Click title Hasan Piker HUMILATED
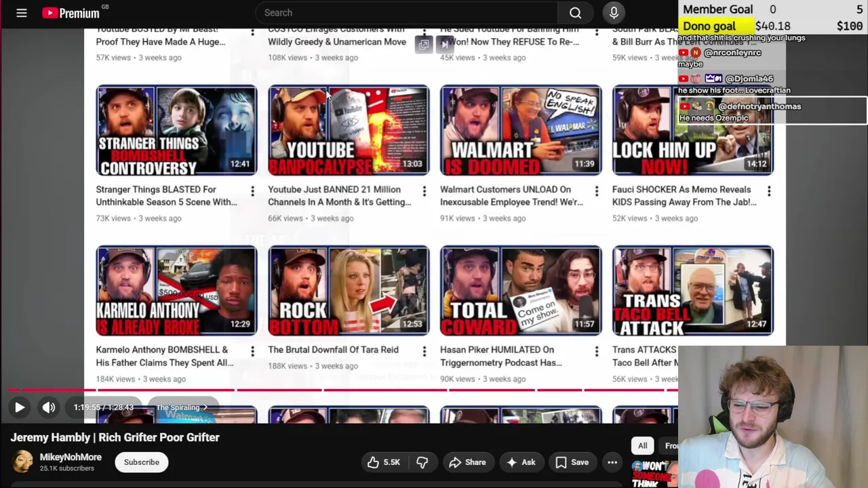Image resolution: width=868 pixels, height=488 pixels. [x=500, y=356]
